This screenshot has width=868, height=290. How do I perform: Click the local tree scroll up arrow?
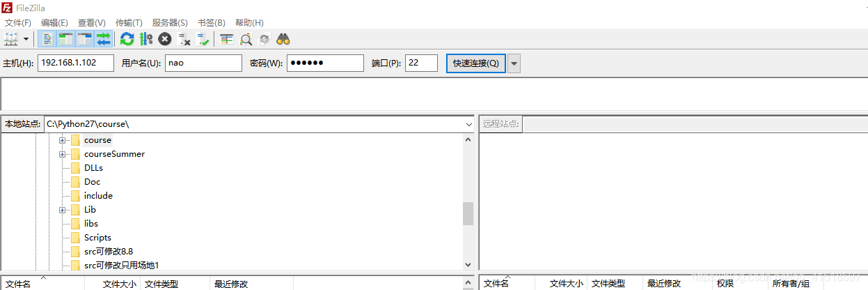[x=468, y=139]
